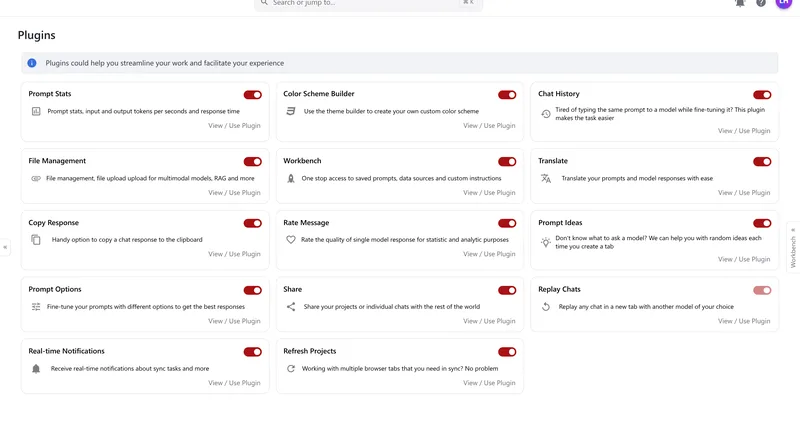Click the Translate language icon
The height and width of the screenshot is (433, 800).
pos(545,179)
